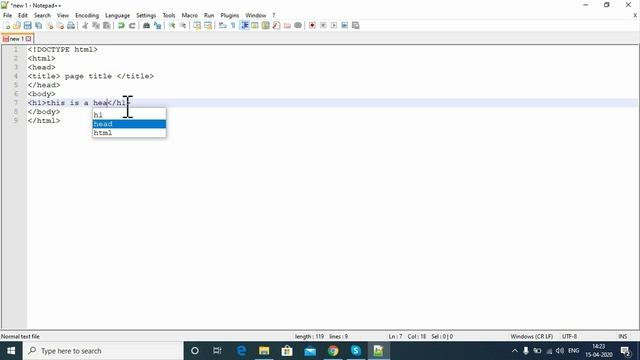Image resolution: width=640 pixels, height=360 pixels.
Task: Open the ? help menu
Action: (x=274, y=15)
